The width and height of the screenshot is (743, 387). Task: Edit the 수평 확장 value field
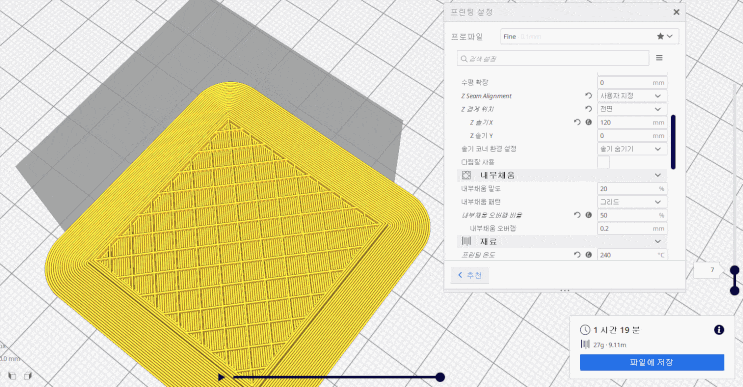coord(632,82)
